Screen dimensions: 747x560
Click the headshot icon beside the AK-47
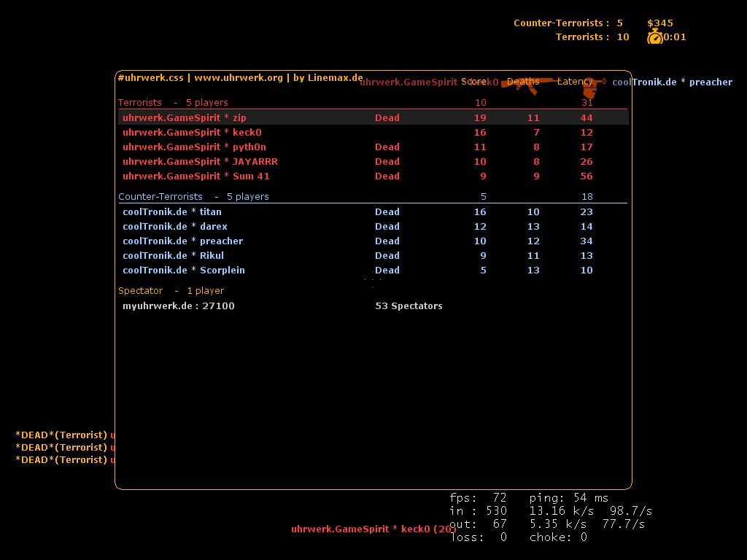pos(589,88)
